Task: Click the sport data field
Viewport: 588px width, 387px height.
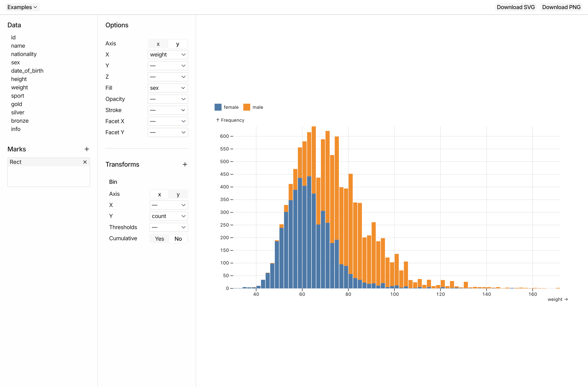Action: 18,96
